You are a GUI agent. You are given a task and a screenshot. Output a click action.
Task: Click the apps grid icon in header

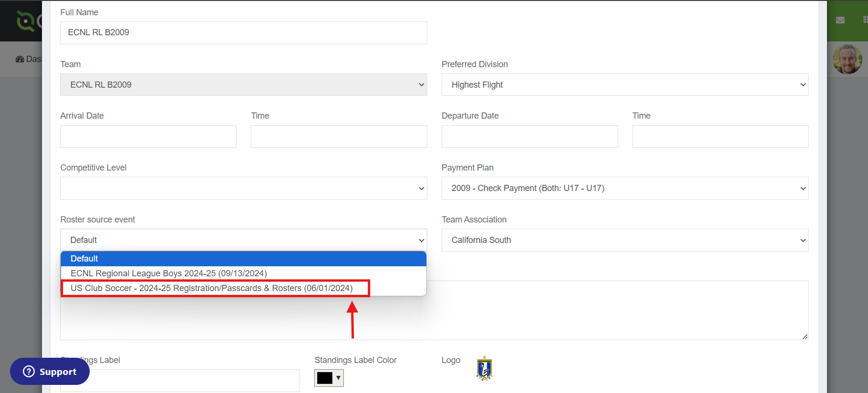865,20
